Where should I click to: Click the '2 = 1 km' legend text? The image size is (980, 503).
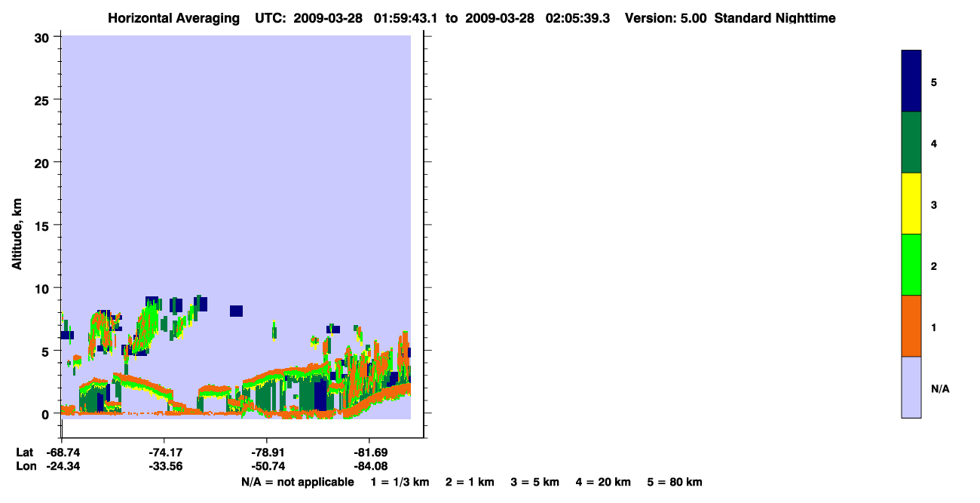click(470, 483)
